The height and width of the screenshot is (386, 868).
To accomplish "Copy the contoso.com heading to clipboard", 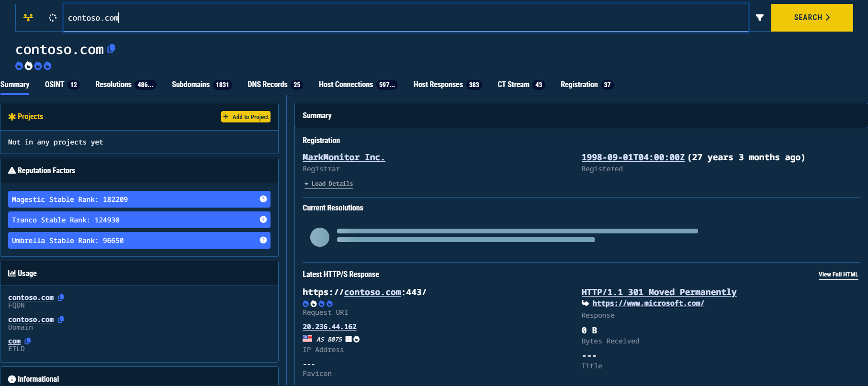I will [112, 48].
